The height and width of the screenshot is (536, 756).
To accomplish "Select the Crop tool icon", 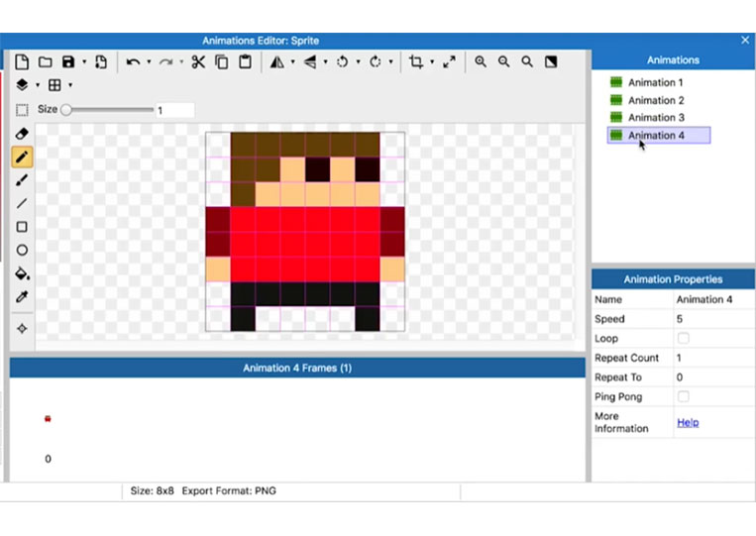I will [416, 61].
